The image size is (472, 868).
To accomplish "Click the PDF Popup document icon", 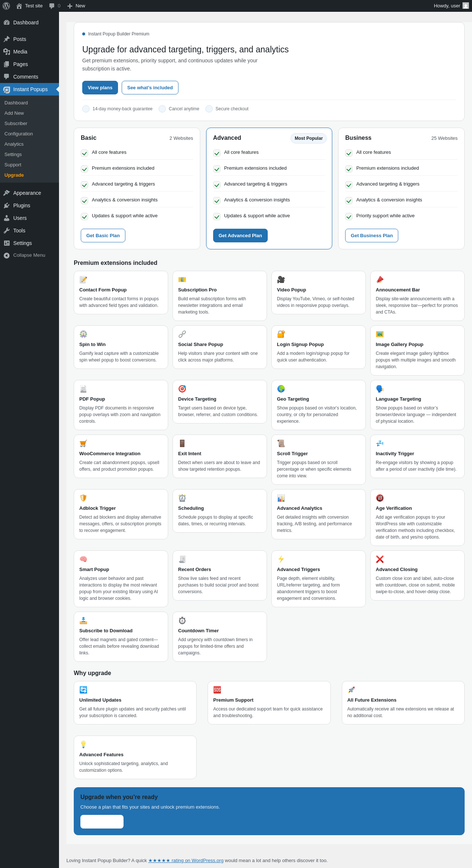I will click(x=83, y=389).
